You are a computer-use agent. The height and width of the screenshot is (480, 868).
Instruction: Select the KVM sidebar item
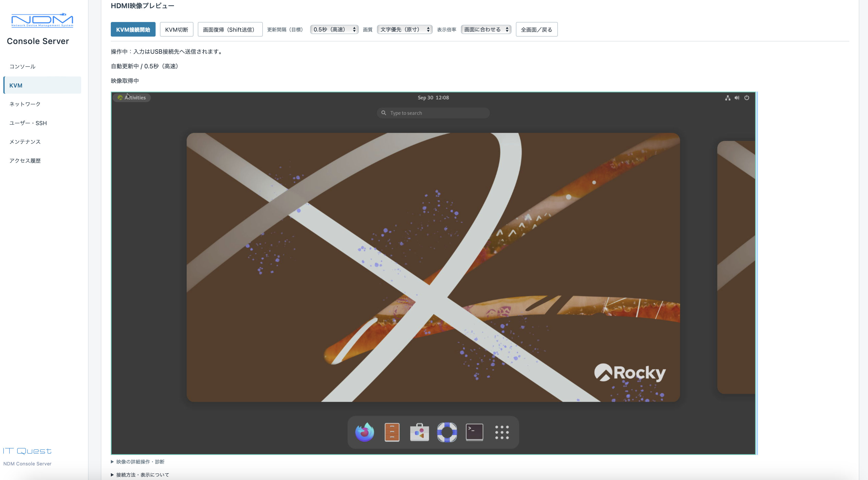pyautogui.click(x=42, y=85)
